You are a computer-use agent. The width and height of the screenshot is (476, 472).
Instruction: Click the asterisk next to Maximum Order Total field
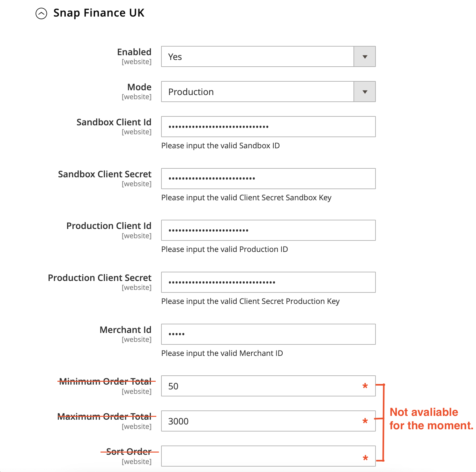(365, 421)
